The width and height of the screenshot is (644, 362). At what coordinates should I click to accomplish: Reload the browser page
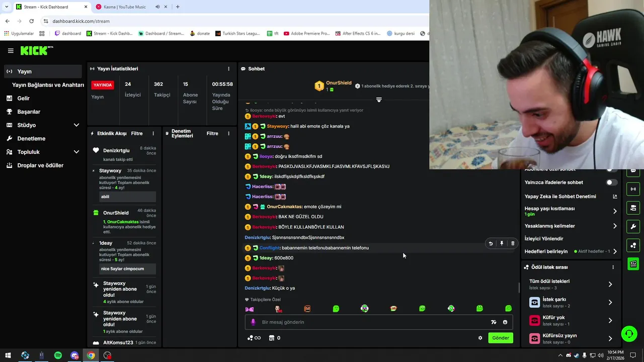(31, 21)
